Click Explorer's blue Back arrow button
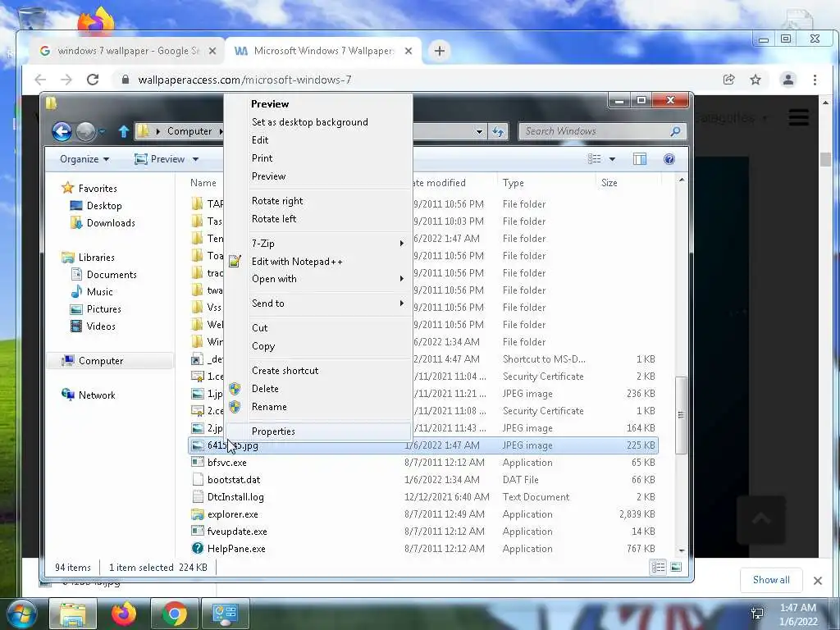Viewport: 840px width, 630px height. pyautogui.click(x=62, y=131)
